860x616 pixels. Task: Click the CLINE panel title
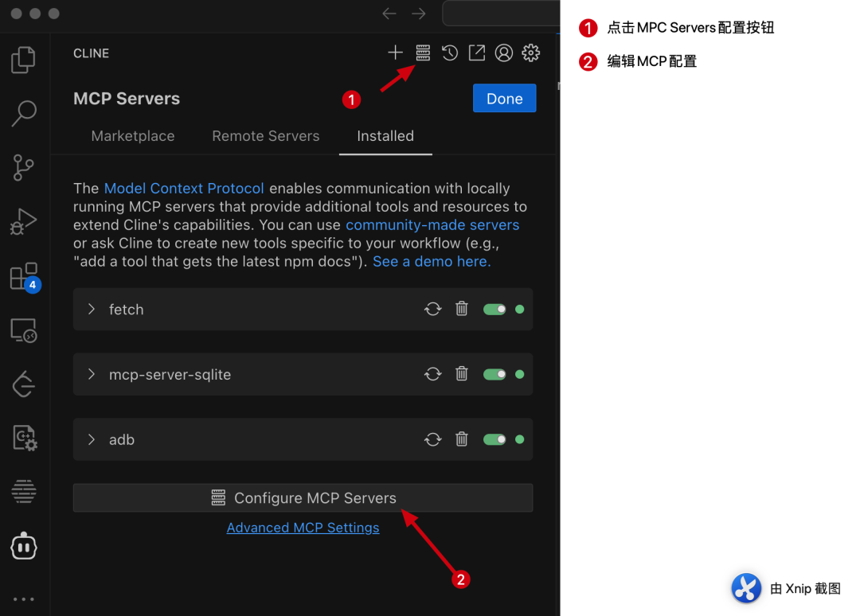coord(91,53)
